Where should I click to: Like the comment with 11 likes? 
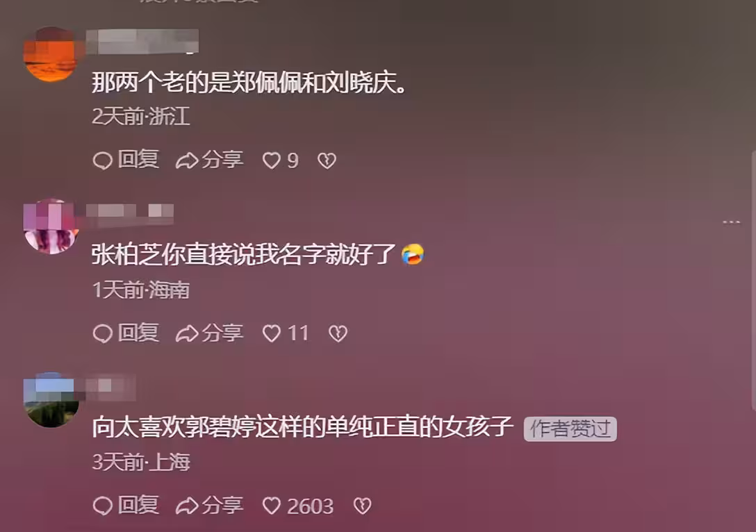286,333
